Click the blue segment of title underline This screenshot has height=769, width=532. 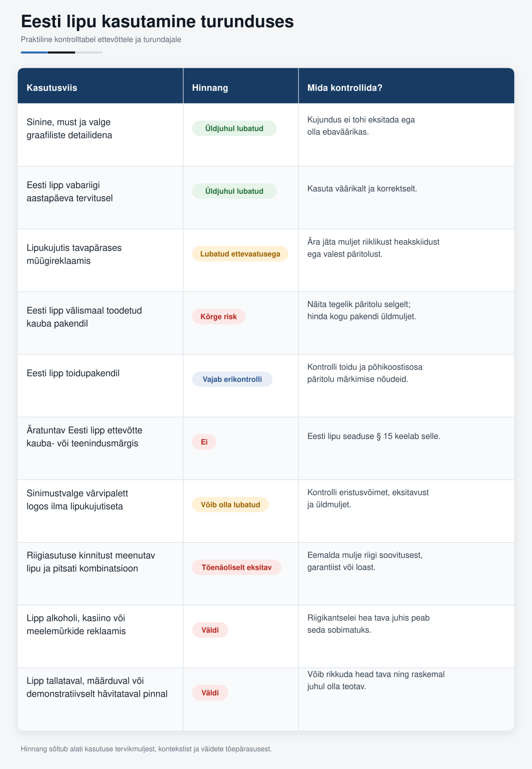coord(34,52)
